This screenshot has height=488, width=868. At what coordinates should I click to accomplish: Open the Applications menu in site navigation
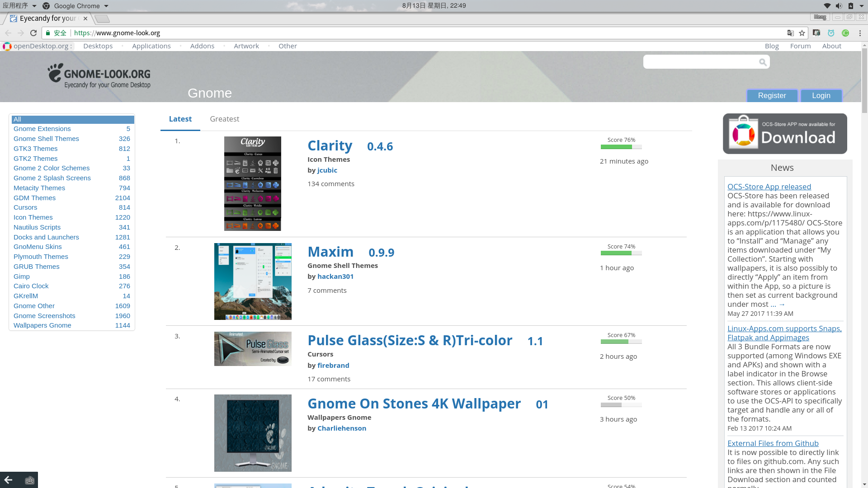click(x=151, y=46)
